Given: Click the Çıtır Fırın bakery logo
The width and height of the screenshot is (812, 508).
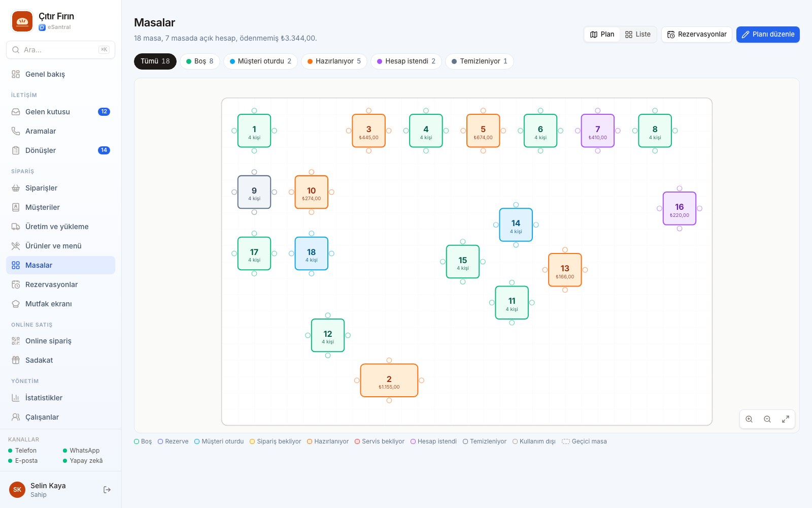Looking at the screenshot, I should click(x=22, y=21).
